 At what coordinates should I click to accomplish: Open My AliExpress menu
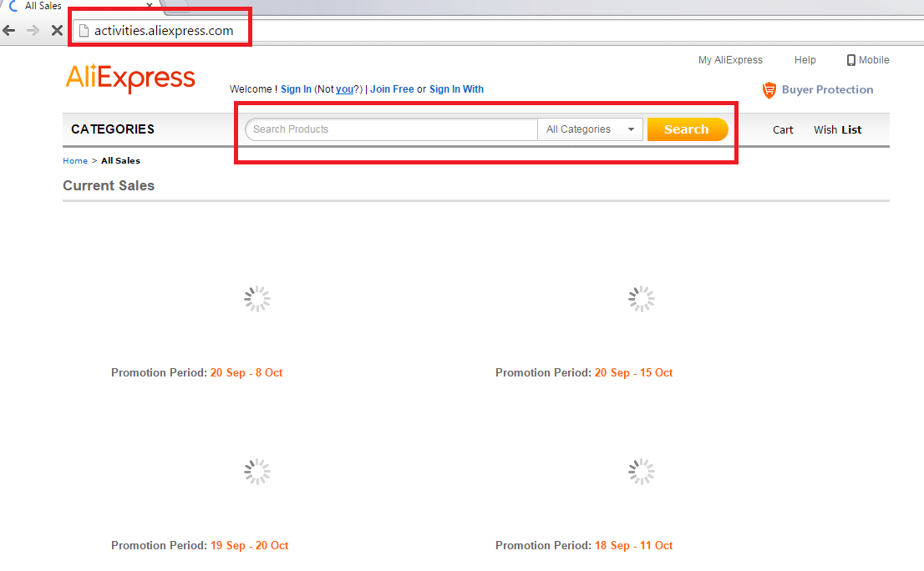point(730,60)
